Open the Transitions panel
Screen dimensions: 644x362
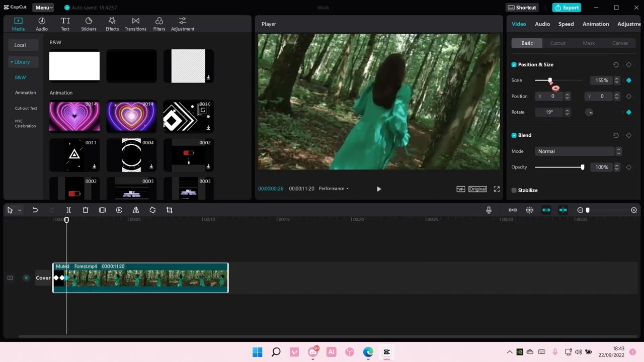[135, 24]
